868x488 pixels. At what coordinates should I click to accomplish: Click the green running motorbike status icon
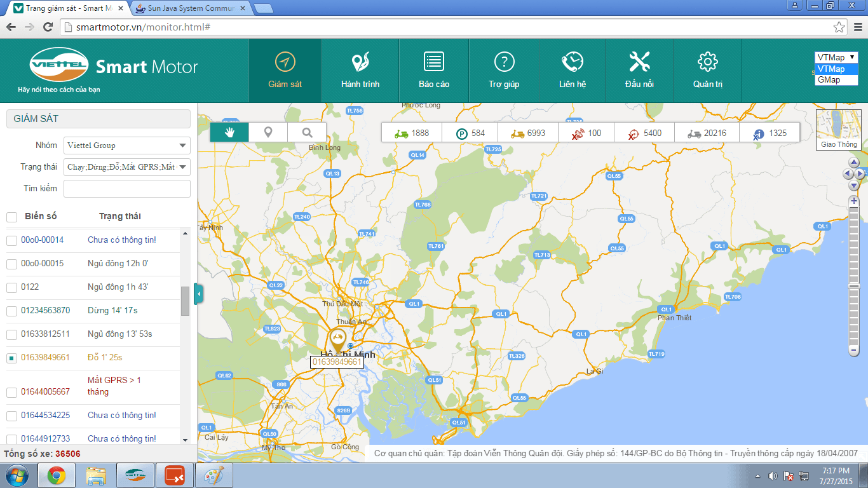(401, 133)
